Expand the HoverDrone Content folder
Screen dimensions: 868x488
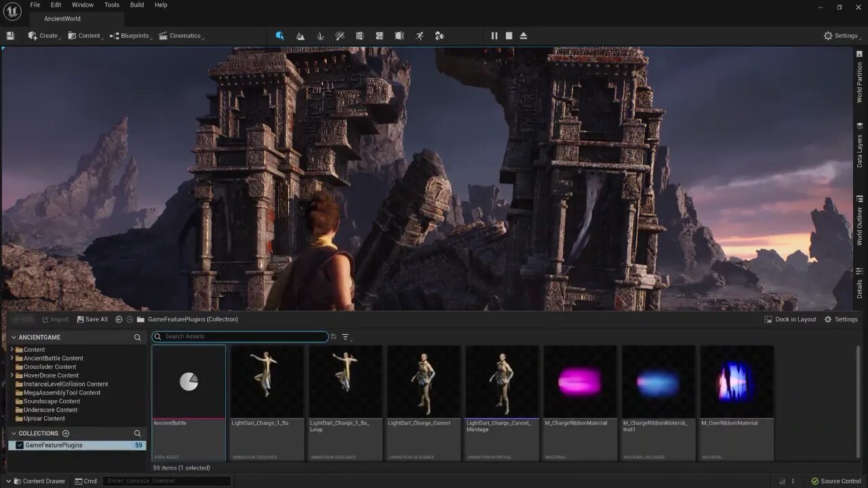(12, 375)
